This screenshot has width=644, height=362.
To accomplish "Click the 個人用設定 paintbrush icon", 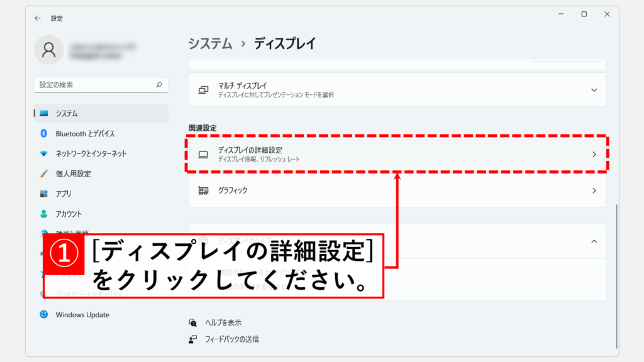I will click(x=44, y=174).
